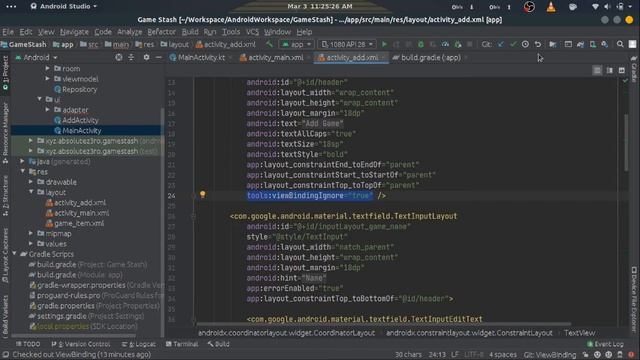This screenshot has height=360, width=640.
Task: Open the Terminal tool window button
Action: 182,344
